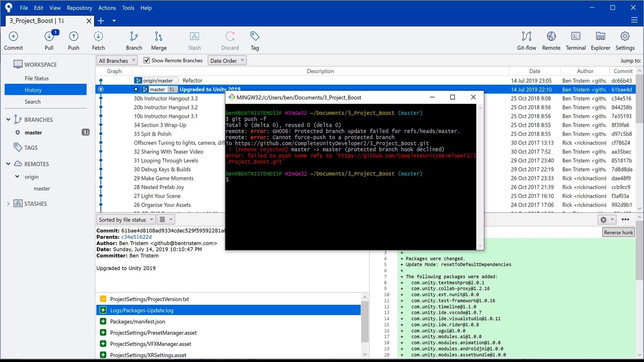The image size is (644, 362).
Task: Open the All Branches dropdown
Action: point(117,60)
